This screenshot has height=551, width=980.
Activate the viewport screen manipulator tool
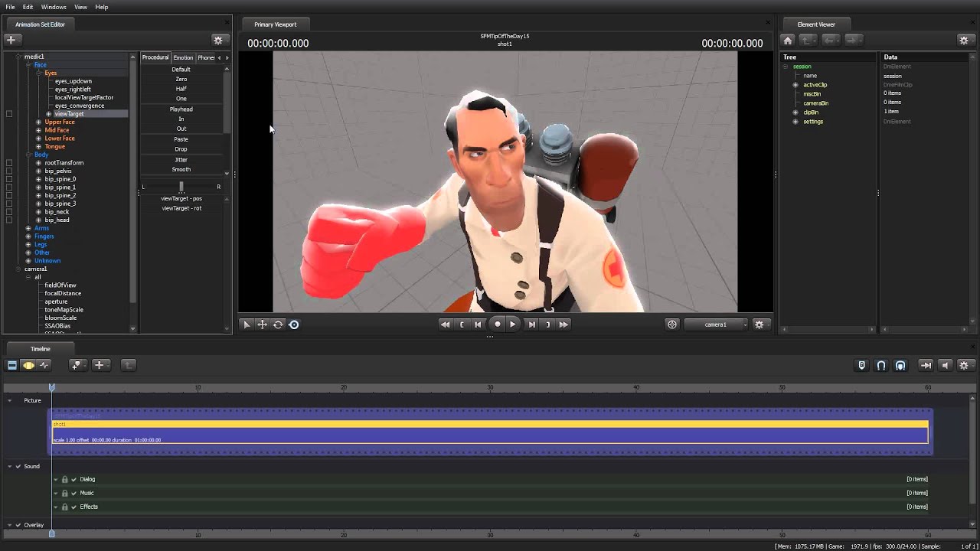tap(294, 324)
